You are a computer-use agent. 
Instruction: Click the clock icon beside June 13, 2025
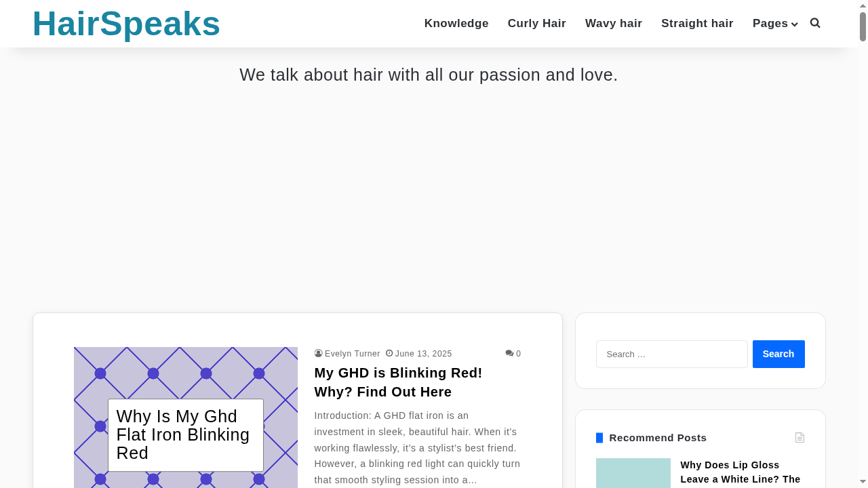389,353
